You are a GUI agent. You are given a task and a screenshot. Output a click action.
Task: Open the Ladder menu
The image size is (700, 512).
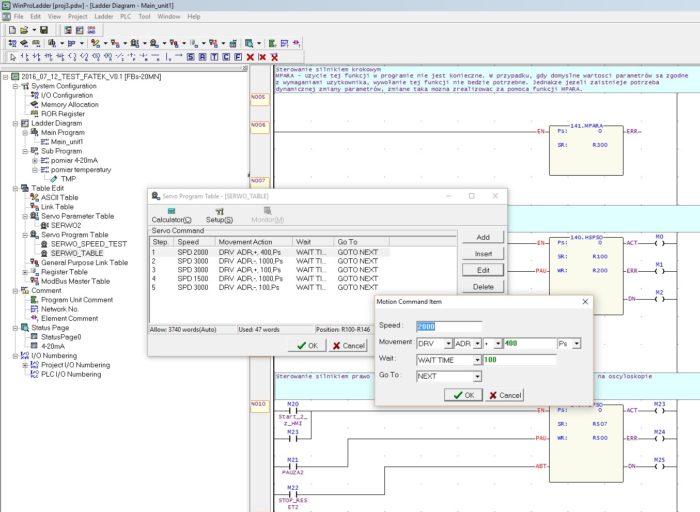[x=104, y=17]
